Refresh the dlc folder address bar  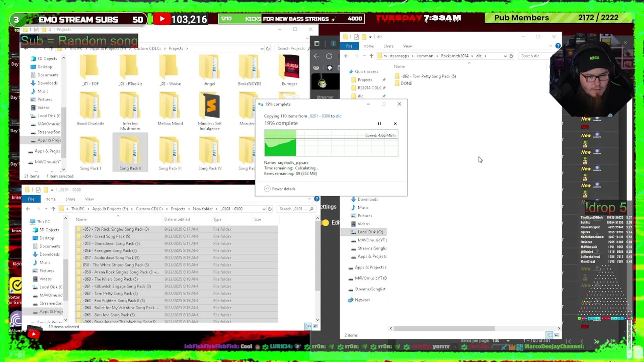[x=511, y=56]
